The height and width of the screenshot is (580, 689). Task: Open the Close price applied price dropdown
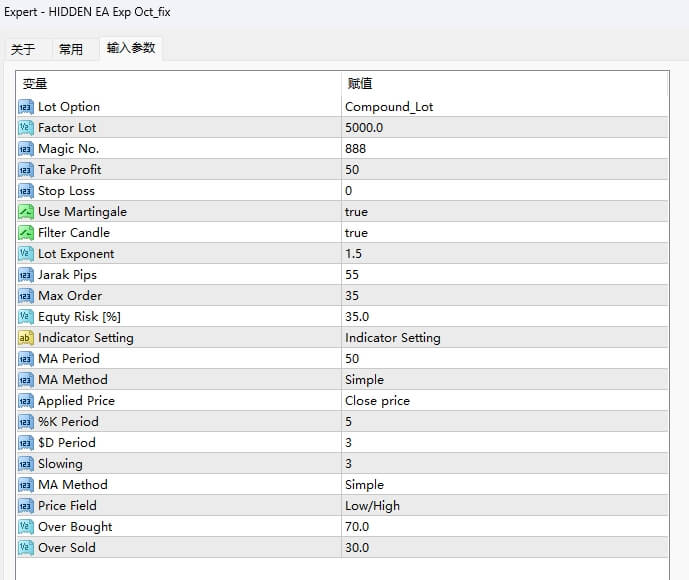point(377,401)
